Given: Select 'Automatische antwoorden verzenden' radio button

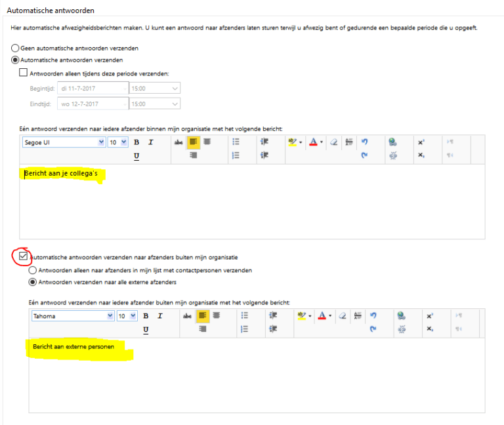Looking at the screenshot, I should tap(15, 60).
